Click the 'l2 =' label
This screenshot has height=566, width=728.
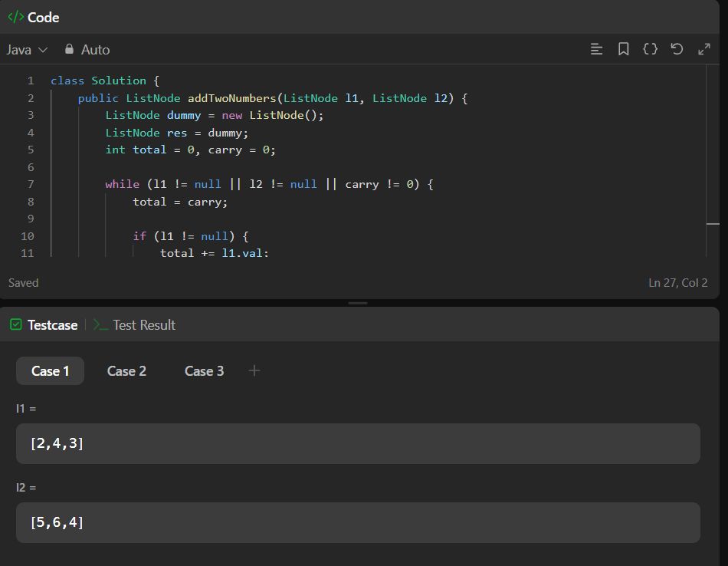click(x=26, y=488)
